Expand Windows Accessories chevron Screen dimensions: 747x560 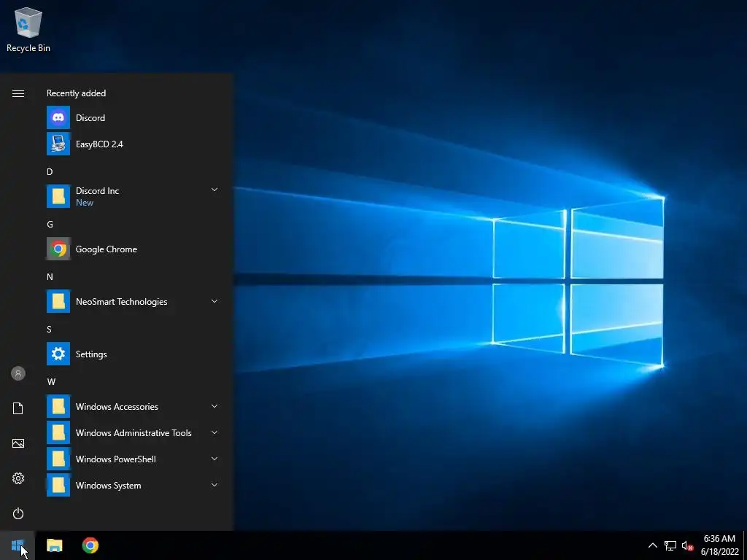point(214,406)
